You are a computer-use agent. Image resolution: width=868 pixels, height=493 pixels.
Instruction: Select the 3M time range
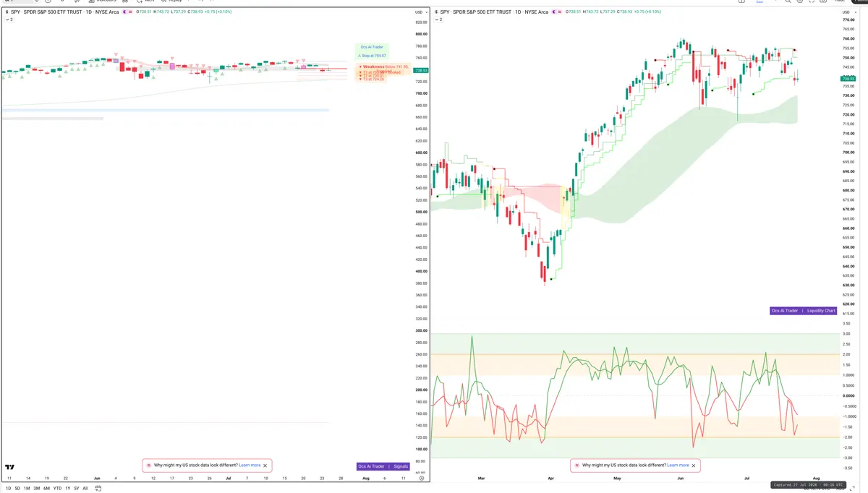36,489
